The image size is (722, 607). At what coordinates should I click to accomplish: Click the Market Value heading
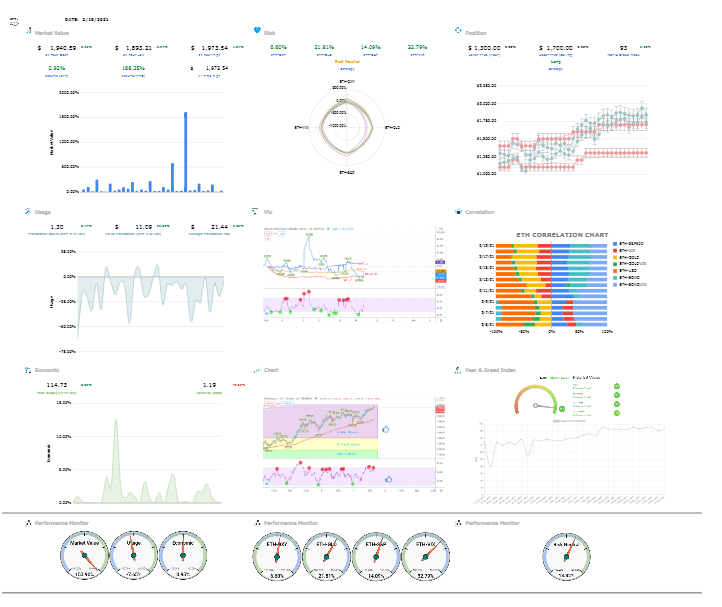52,33
